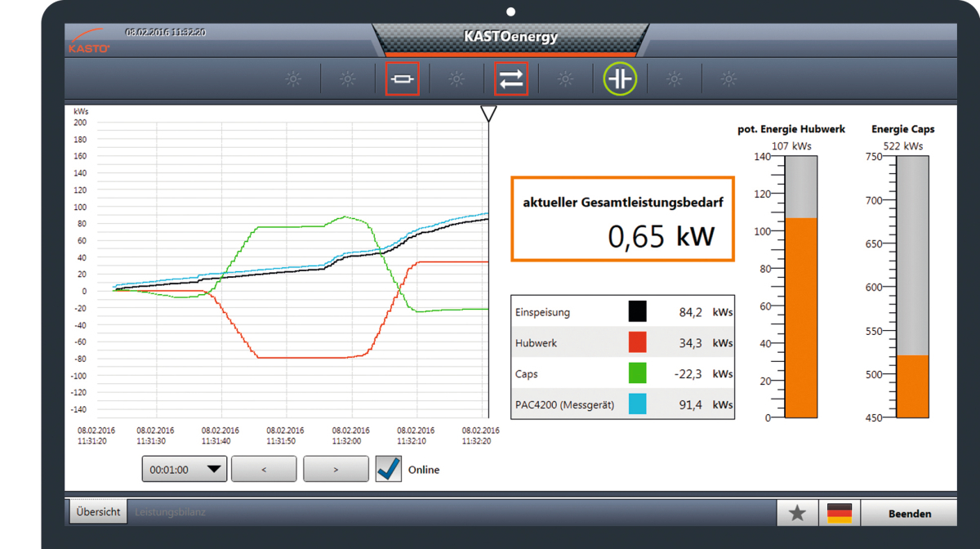Select dimmed sun icon between resistor and arrows
The image size is (980, 549).
coord(457,79)
